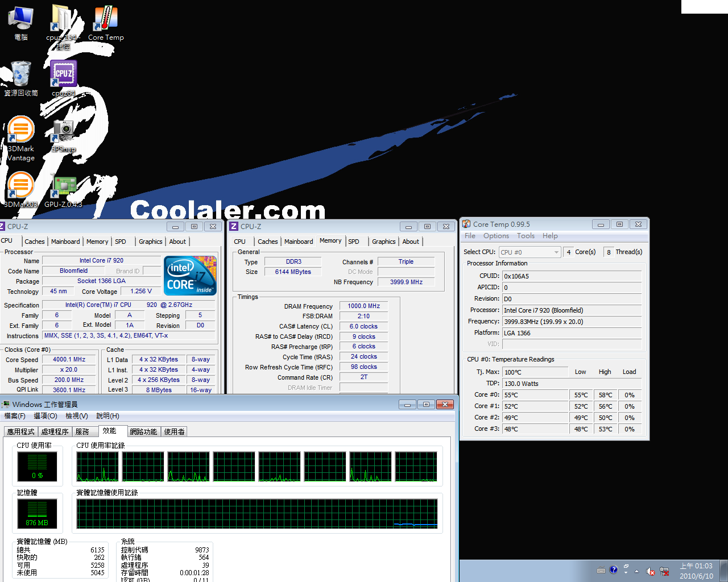This screenshot has width=728, height=582.
Task: Launch the cpuz64 desktop shortcut
Action: (63, 78)
